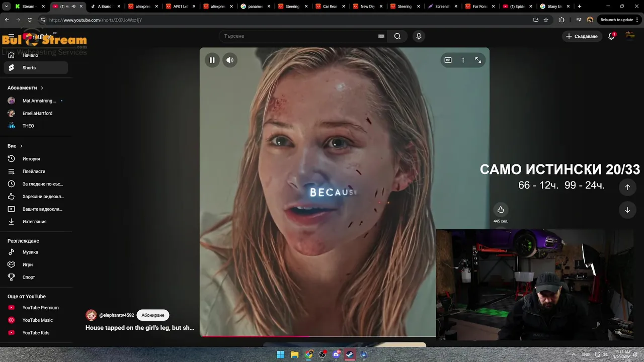Click the short's title text

(x=140, y=328)
